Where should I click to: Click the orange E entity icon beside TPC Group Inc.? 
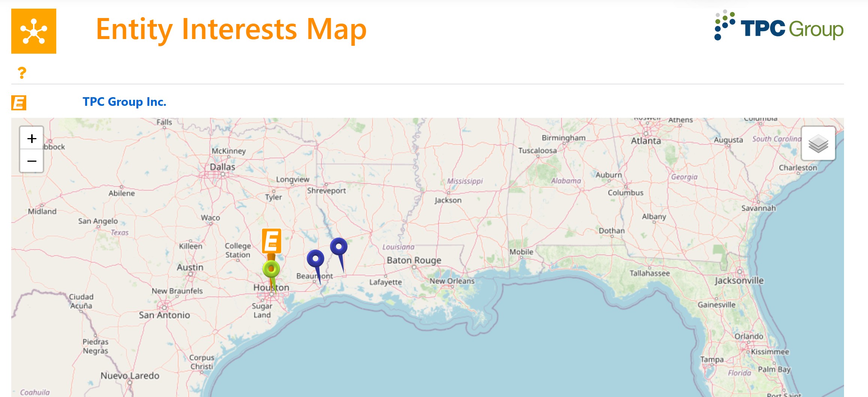19,102
